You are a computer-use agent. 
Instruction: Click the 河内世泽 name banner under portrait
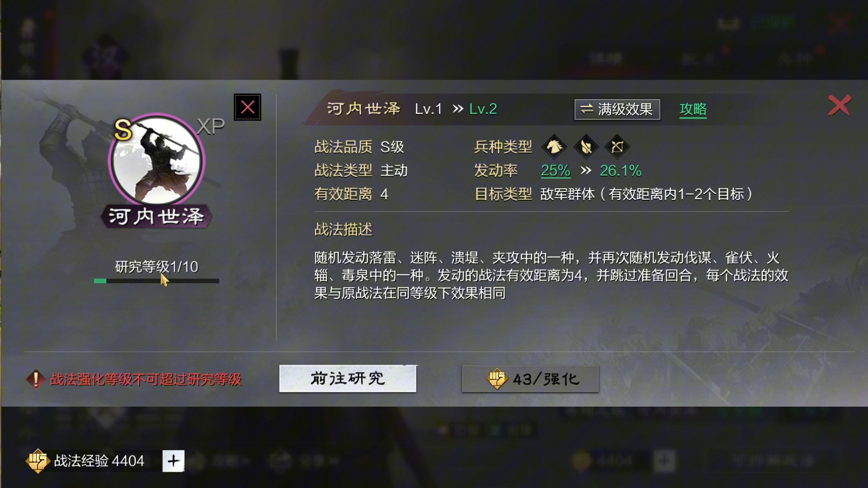(x=156, y=217)
